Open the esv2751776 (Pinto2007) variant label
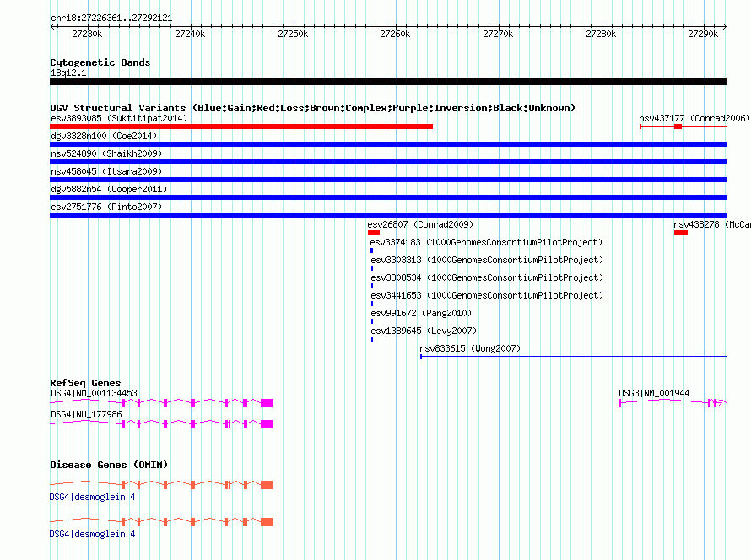 point(106,207)
